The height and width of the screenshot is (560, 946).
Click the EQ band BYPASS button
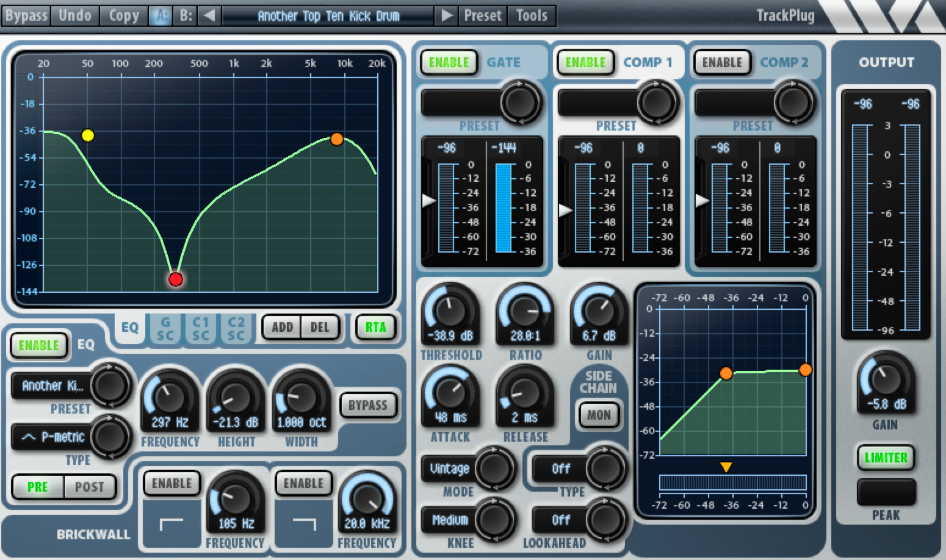(x=367, y=405)
